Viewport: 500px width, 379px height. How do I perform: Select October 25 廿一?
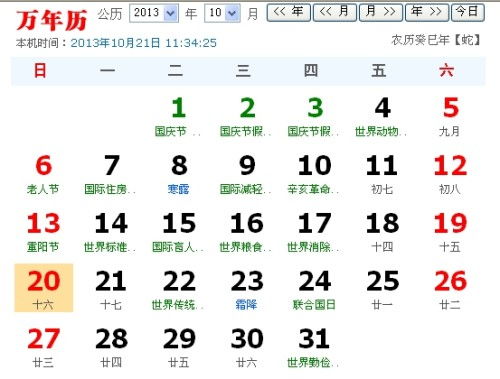(x=382, y=289)
